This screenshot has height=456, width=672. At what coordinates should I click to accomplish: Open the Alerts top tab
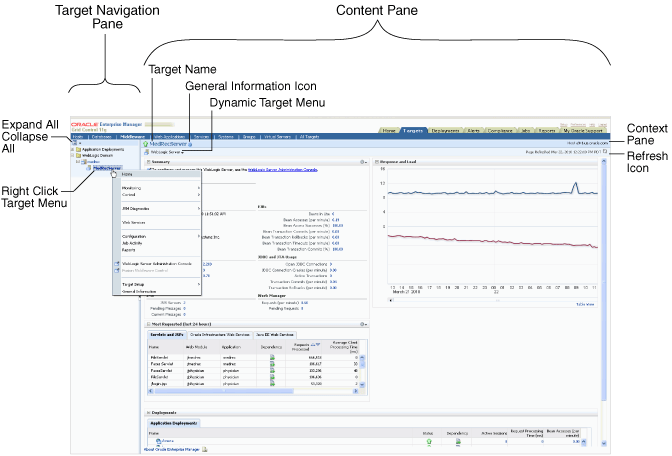tap(474, 131)
